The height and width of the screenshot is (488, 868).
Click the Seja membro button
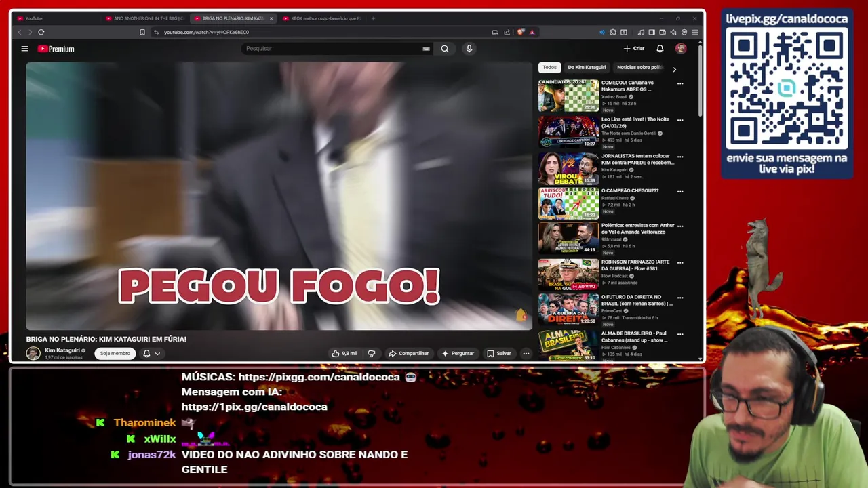115,353
